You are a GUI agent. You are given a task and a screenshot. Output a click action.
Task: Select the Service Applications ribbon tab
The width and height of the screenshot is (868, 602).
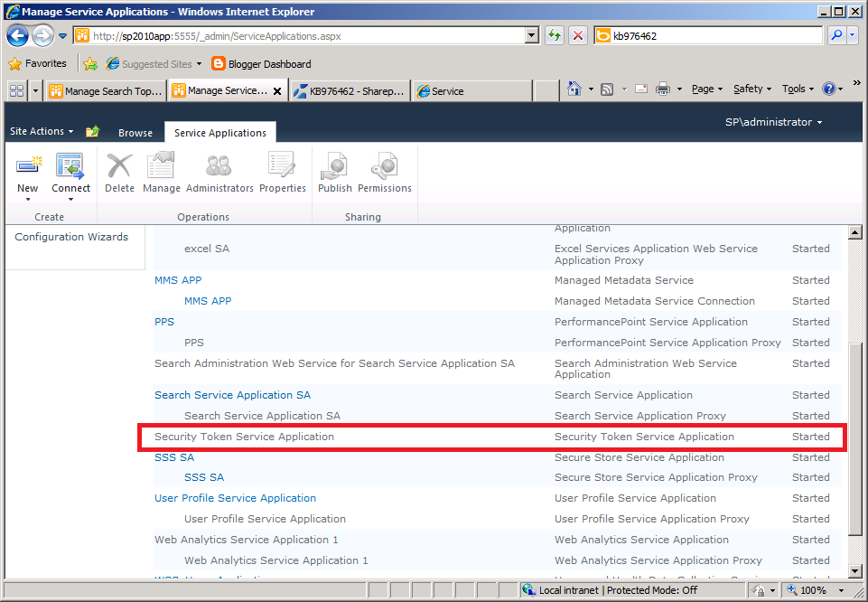pos(220,133)
